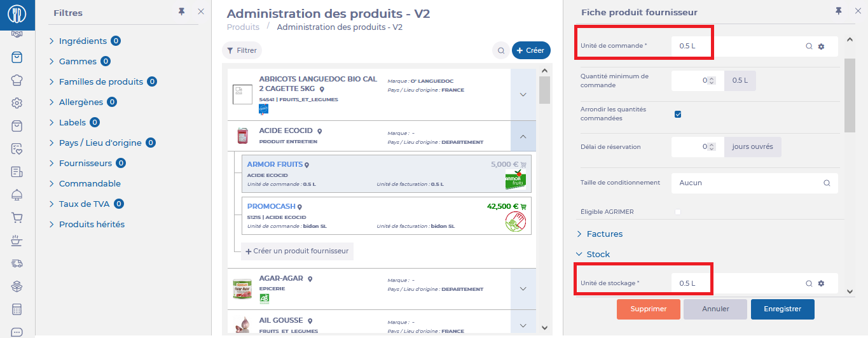Click the gear settings icon in left sidebar
Viewport: 868px width, 338px height.
[x=17, y=103]
